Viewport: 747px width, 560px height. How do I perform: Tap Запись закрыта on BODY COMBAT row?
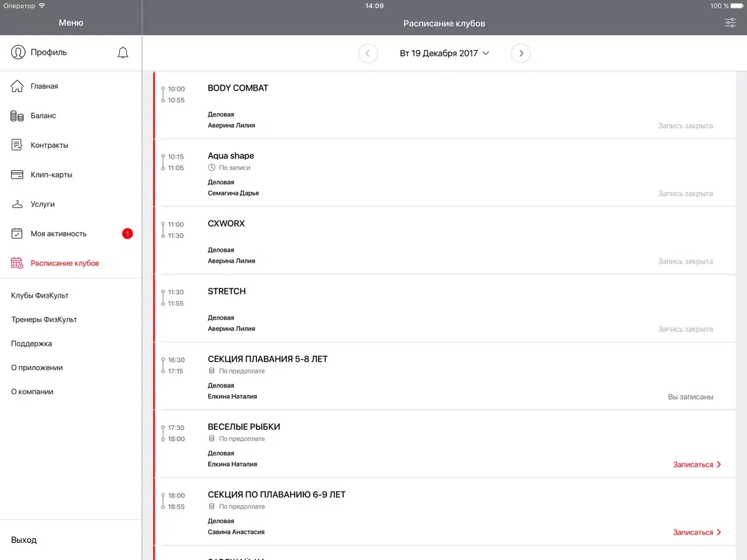(x=686, y=126)
